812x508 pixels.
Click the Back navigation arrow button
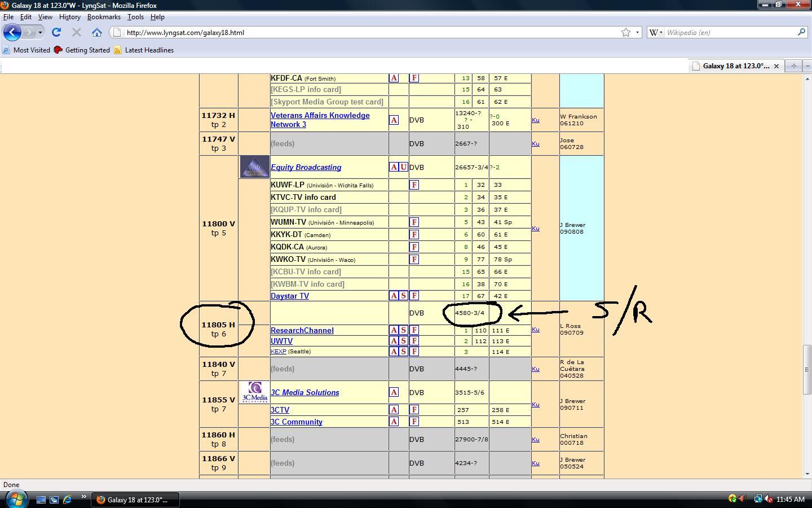click(x=12, y=32)
